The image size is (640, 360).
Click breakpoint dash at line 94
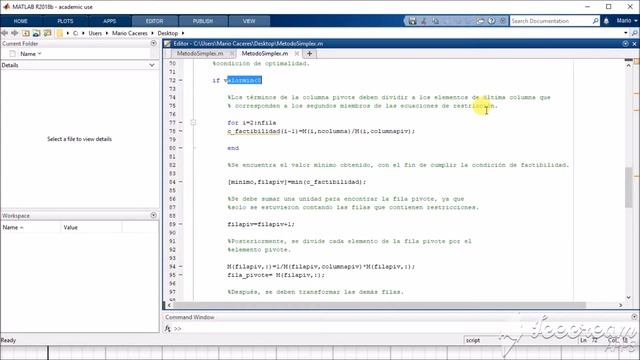181,267
